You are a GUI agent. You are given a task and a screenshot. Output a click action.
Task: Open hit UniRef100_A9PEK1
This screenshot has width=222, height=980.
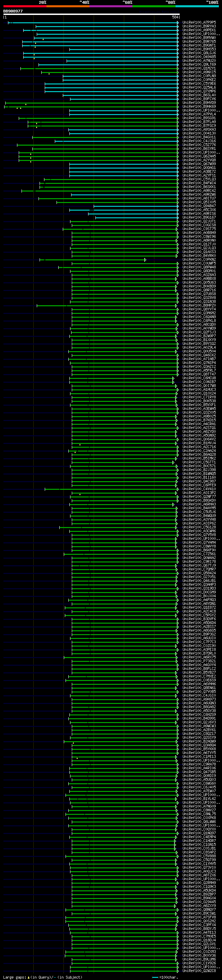coord(199,30)
